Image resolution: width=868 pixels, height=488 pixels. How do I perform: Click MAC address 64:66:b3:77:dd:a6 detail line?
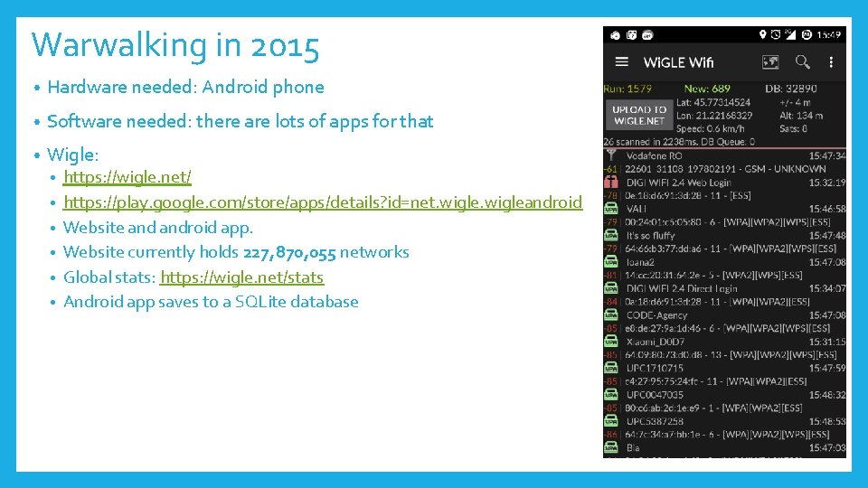click(731, 249)
